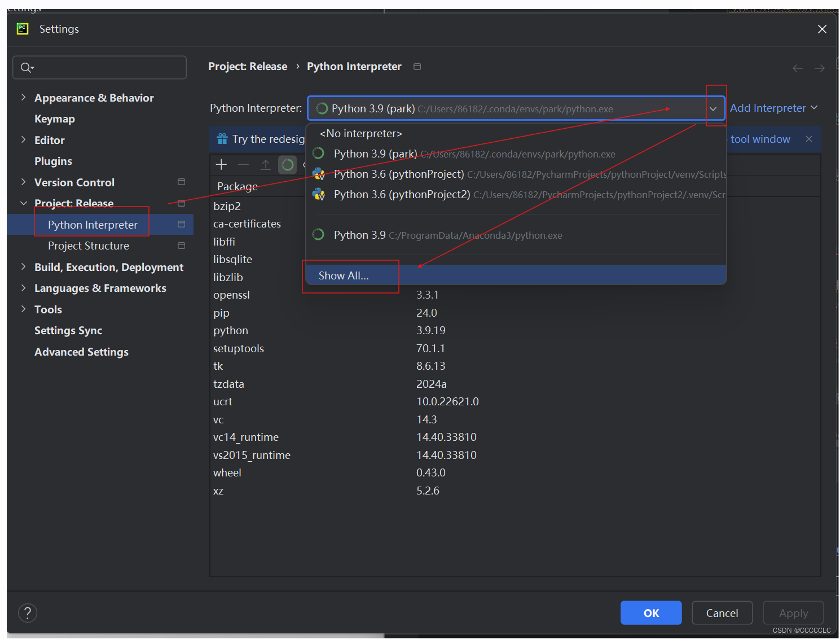
Task: Click the Show All... option
Action: click(343, 275)
